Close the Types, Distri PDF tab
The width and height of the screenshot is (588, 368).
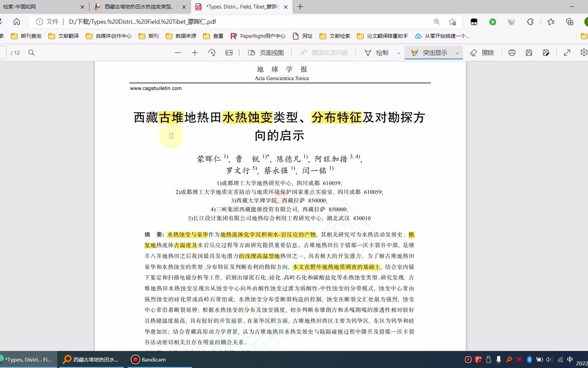point(286,7)
